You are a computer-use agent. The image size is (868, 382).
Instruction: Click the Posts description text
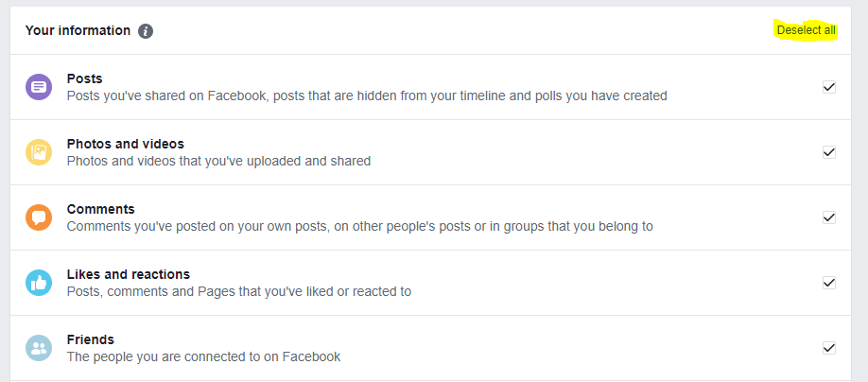tap(367, 95)
